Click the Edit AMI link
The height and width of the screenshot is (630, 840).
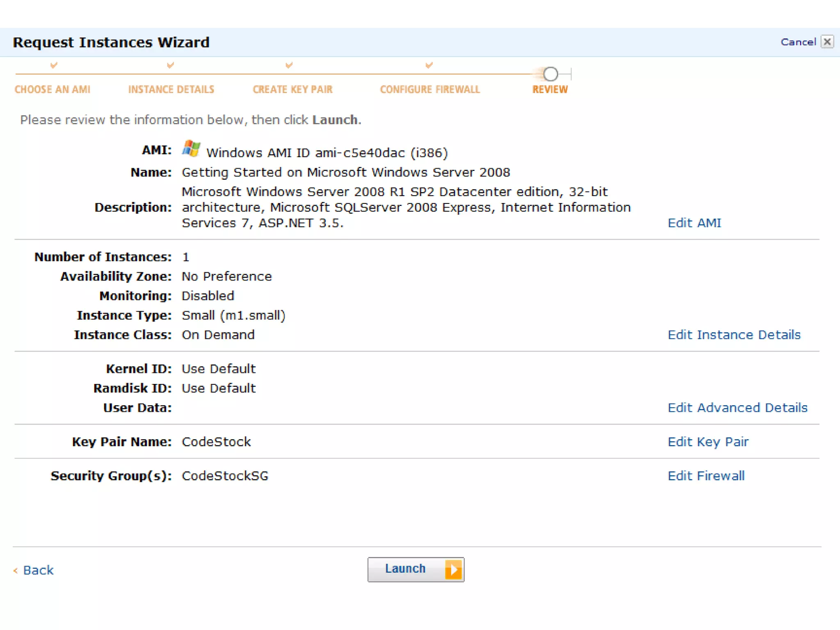tap(694, 223)
